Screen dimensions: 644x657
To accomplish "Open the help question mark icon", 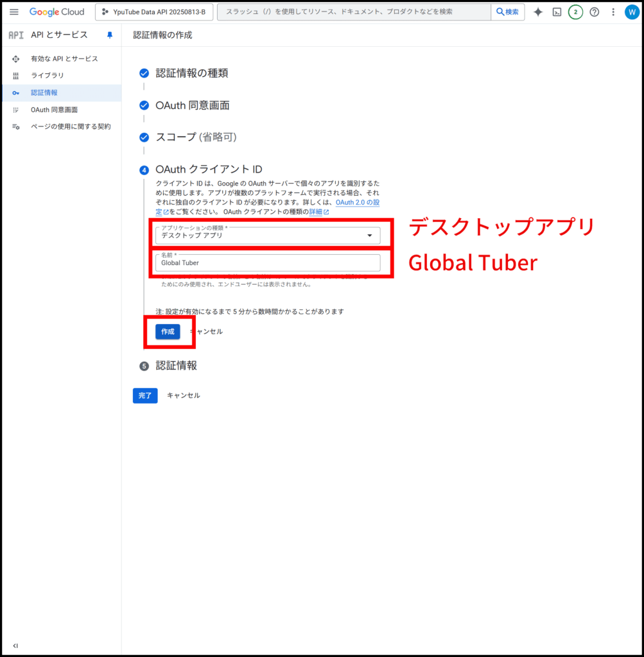I will tap(594, 12).
